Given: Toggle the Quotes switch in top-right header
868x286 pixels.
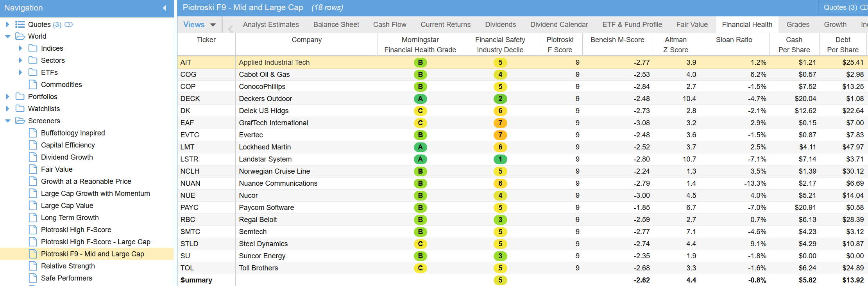Looking at the screenshot, I should click(863, 7).
